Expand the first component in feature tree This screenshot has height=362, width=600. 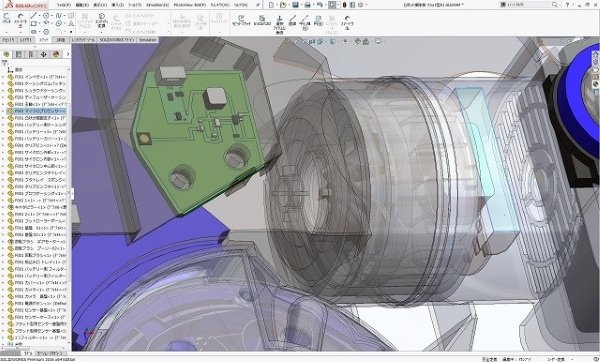pos(3,77)
